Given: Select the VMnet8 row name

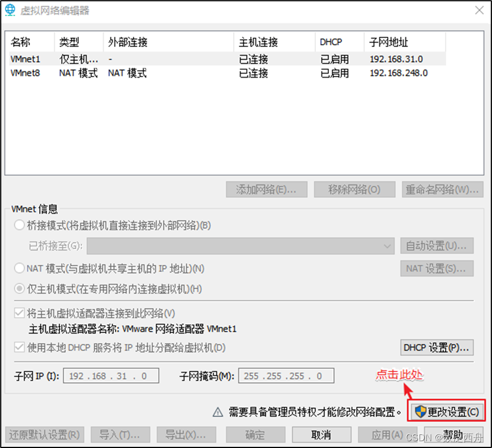Looking at the screenshot, I should [x=25, y=73].
